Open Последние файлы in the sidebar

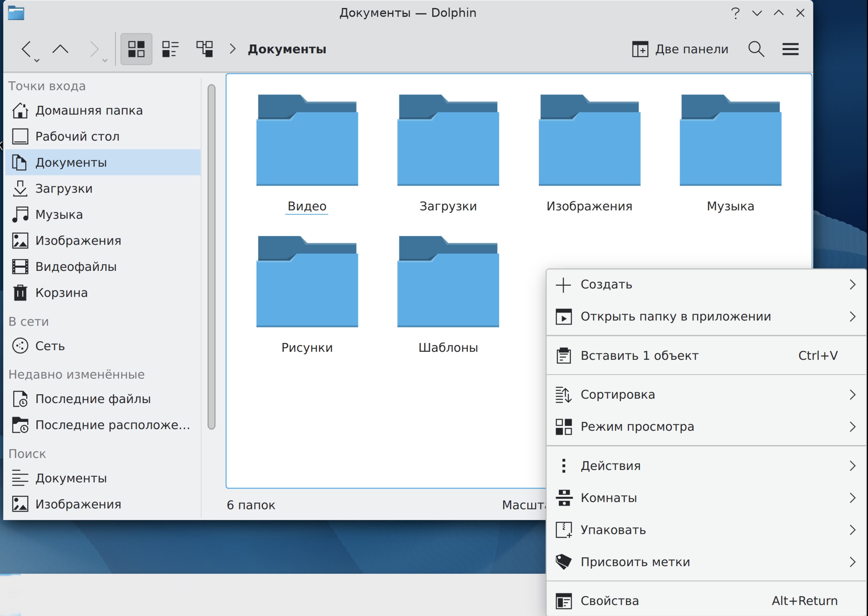point(103,399)
